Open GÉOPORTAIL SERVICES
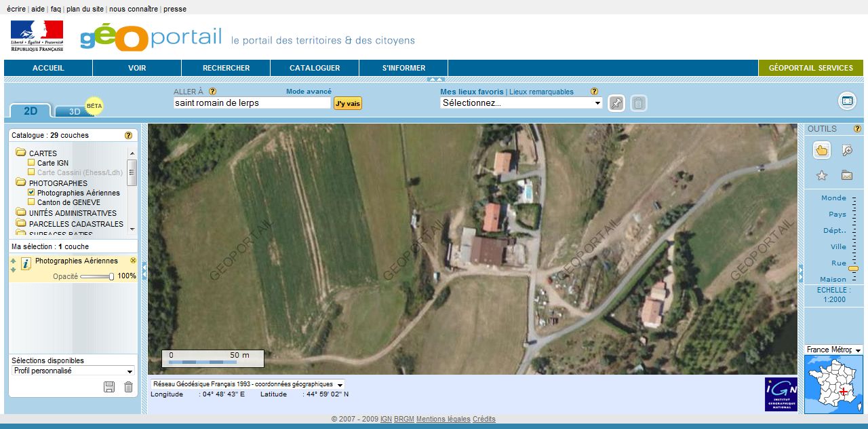 pyautogui.click(x=811, y=68)
